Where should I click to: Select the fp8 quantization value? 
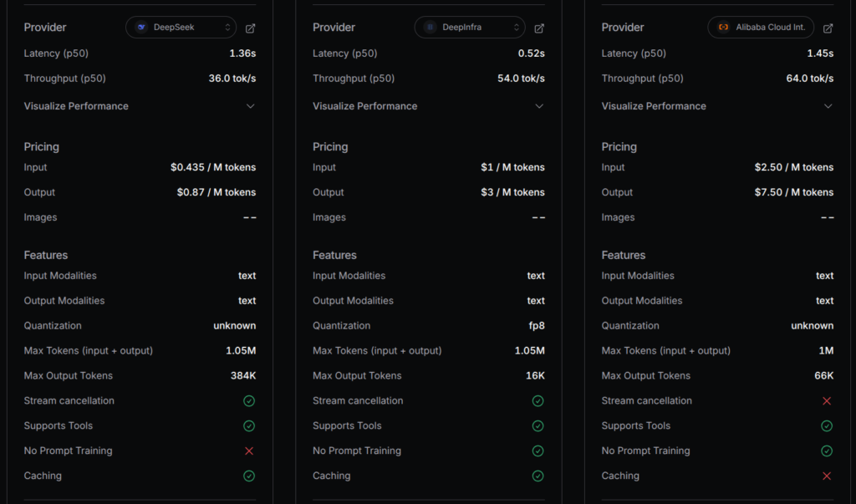pyautogui.click(x=537, y=326)
